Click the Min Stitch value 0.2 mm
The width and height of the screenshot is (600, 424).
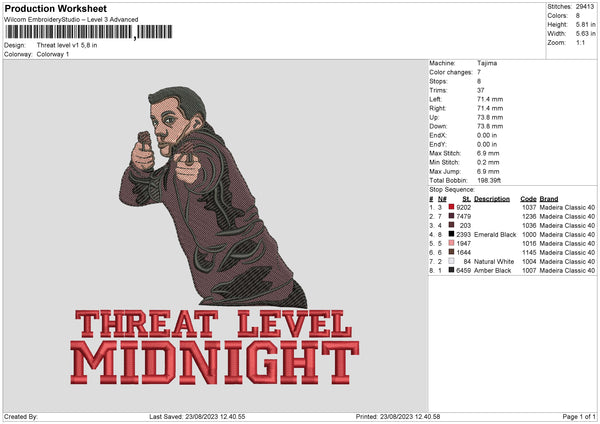pos(488,162)
